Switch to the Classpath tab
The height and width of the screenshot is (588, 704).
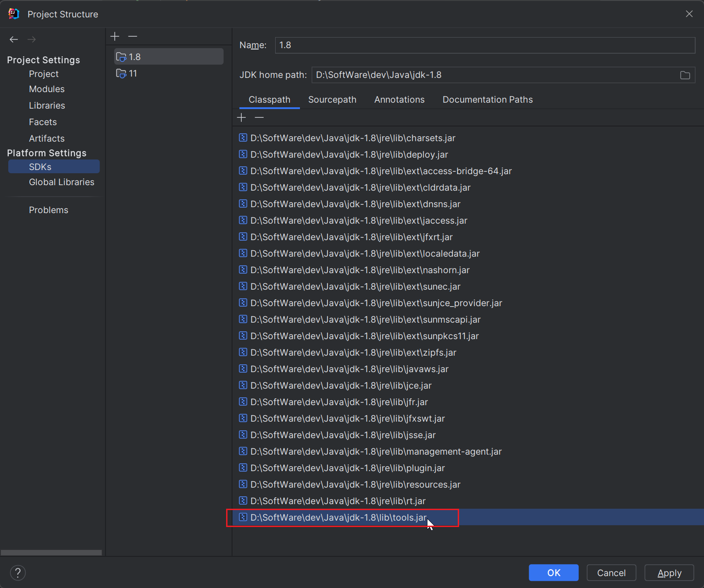270,99
